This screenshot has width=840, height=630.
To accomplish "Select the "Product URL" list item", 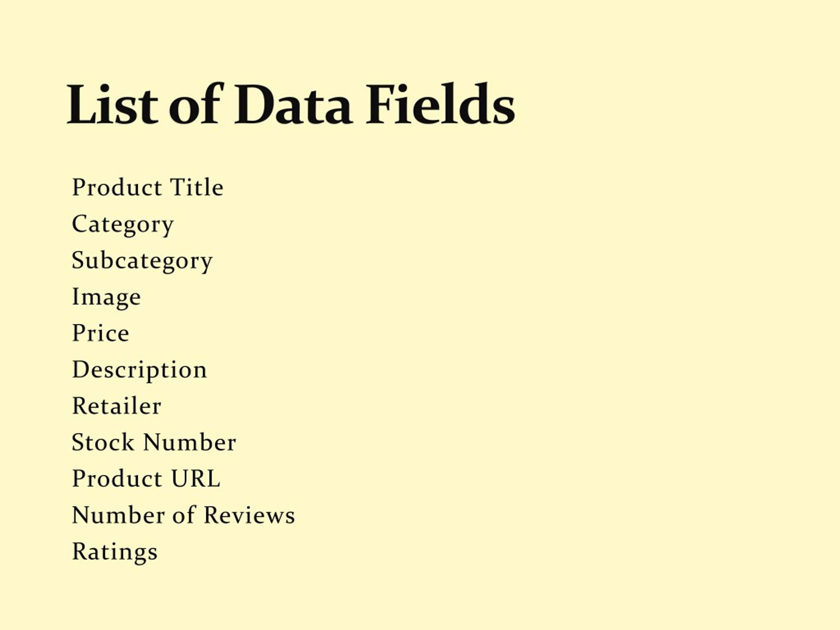I will tap(146, 478).
